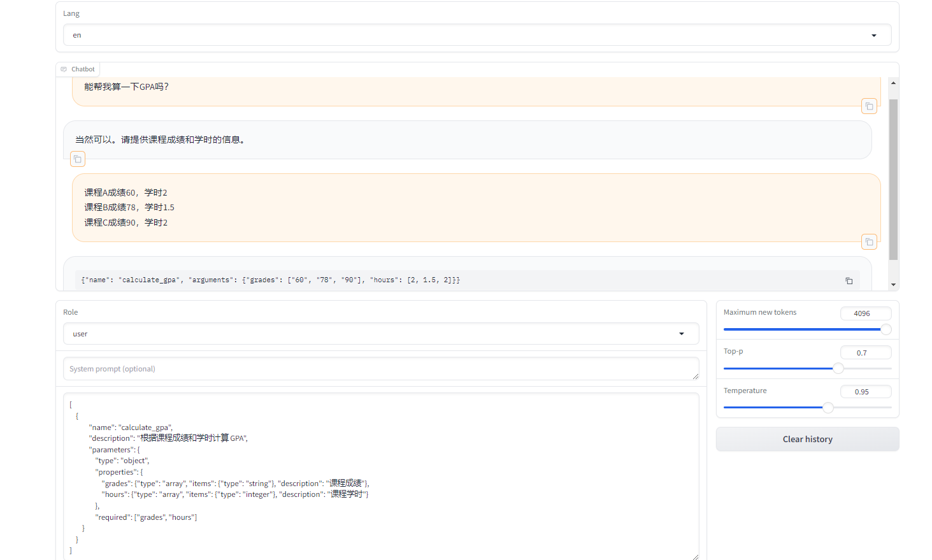Click the '"required": ["grades", "hours"]' line
The height and width of the screenshot is (560, 932).
(146, 517)
